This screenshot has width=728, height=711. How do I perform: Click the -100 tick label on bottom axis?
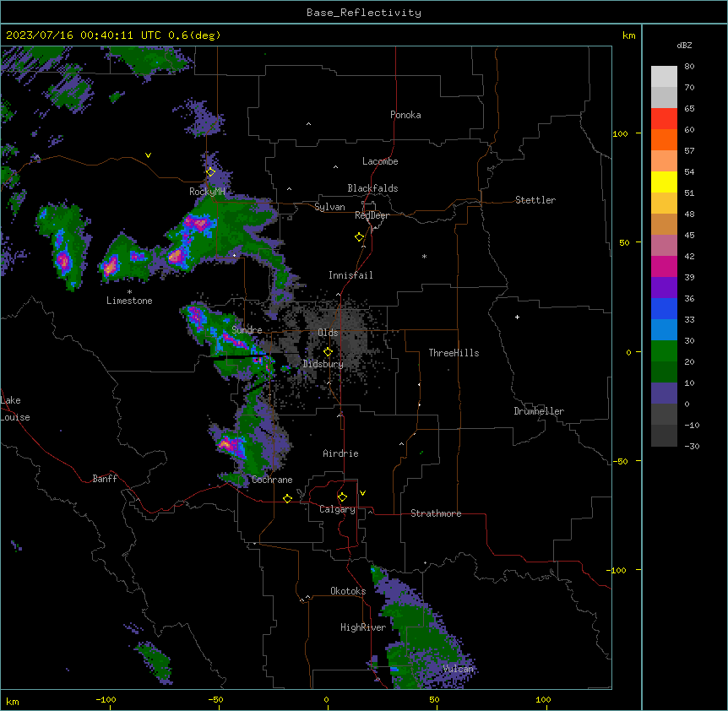pyautogui.click(x=106, y=699)
